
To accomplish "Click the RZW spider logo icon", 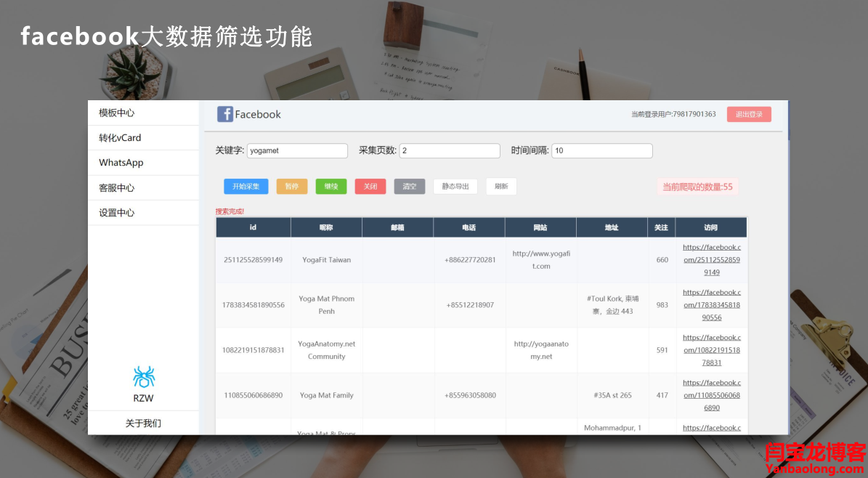I will pos(144,376).
